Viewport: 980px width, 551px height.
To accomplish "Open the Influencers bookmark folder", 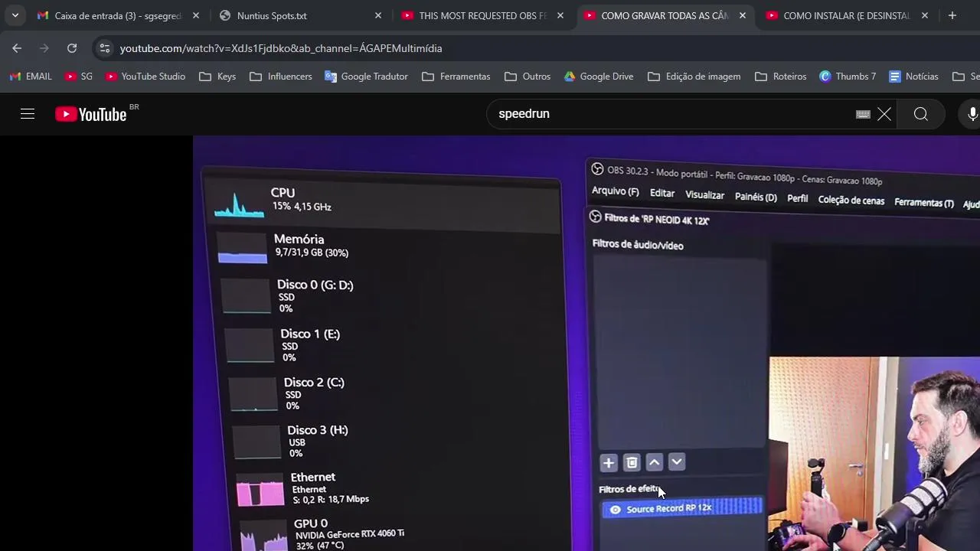I will [x=281, y=77].
